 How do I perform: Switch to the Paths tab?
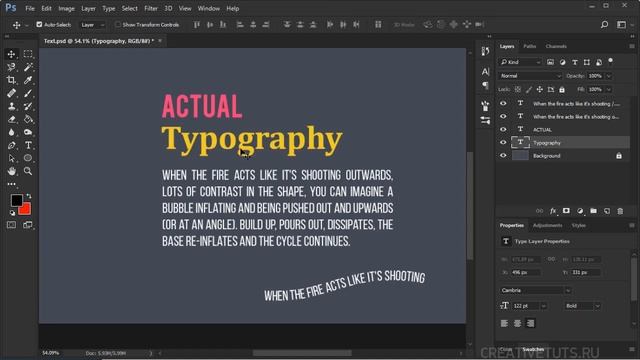point(529,46)
